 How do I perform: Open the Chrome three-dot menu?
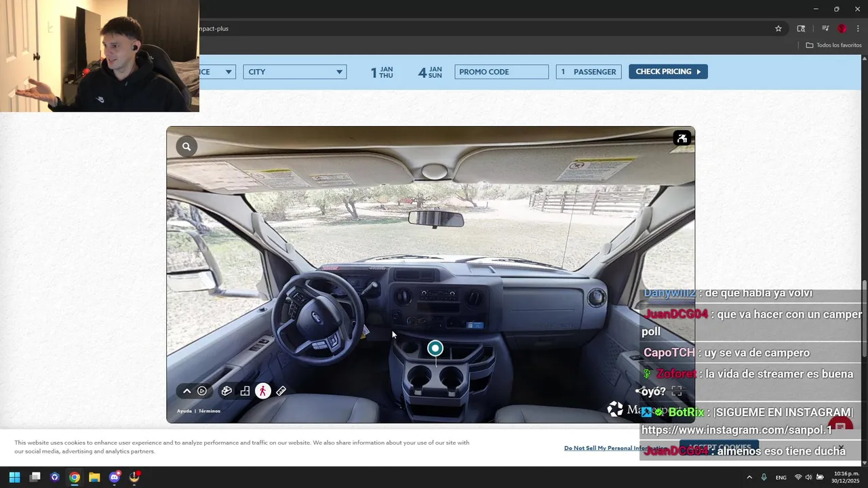pyautogui.click(x=858, y=28)
